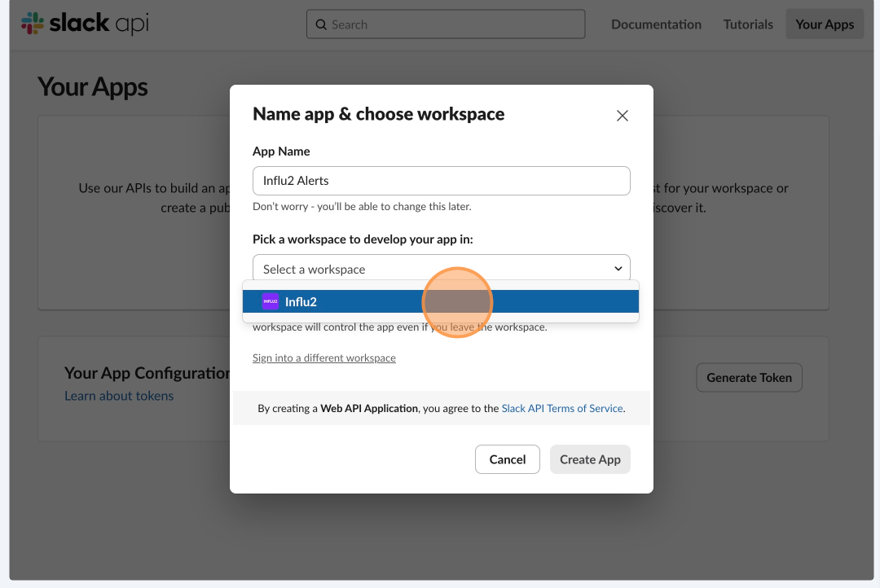Screen dimensions: 880x588
Task: Click the Create App button
Action: point(590,459)
